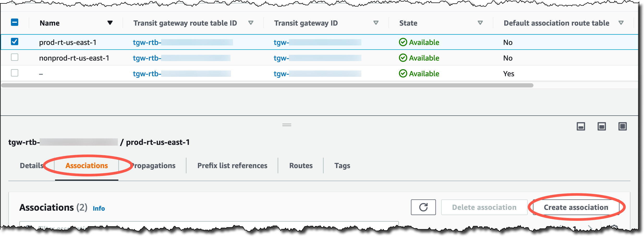Sort the Name column ascending
This screenshot has width=644, height=237.
pos(111,23)
